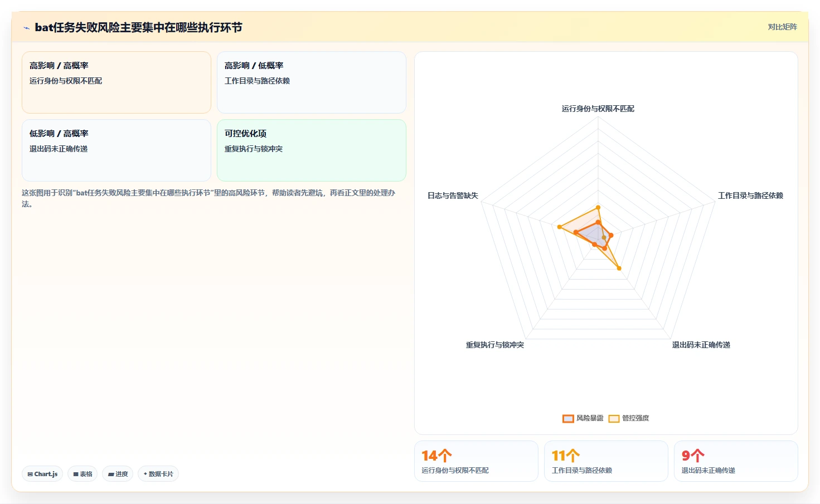Open the 可控优化项 card

[312, 150]
